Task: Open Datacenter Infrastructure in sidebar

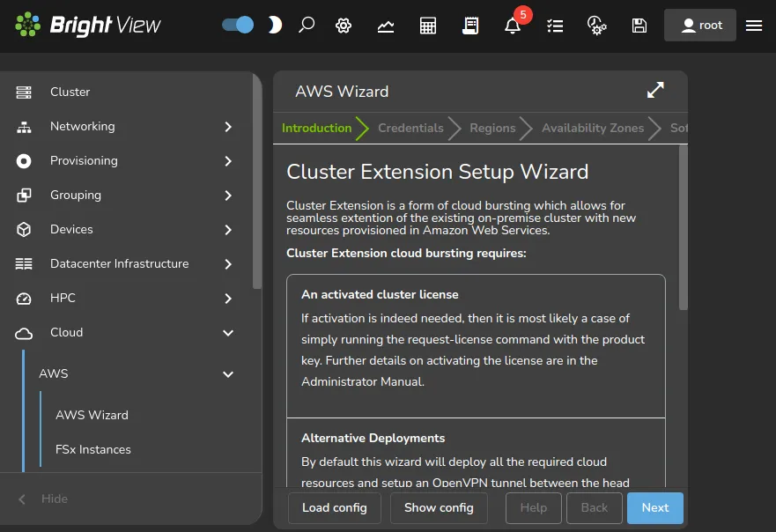Action: (x=119, y=263)
